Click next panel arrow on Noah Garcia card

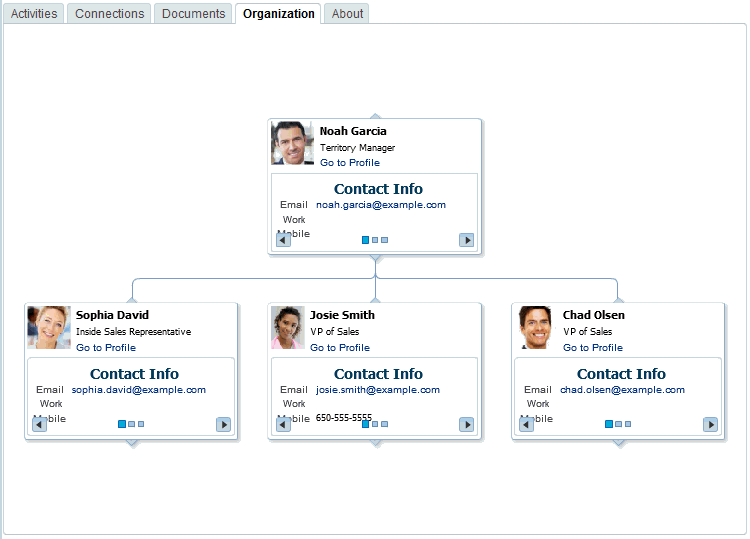point(466,240)
